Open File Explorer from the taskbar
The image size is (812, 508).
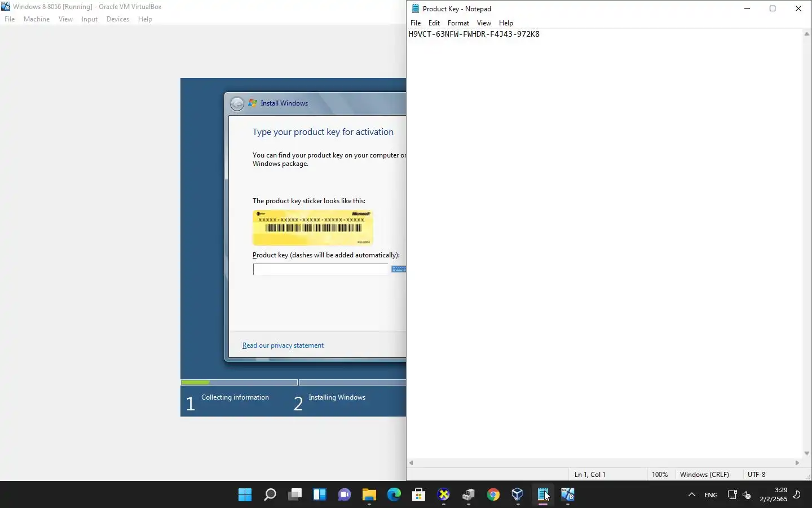point(369,495)
